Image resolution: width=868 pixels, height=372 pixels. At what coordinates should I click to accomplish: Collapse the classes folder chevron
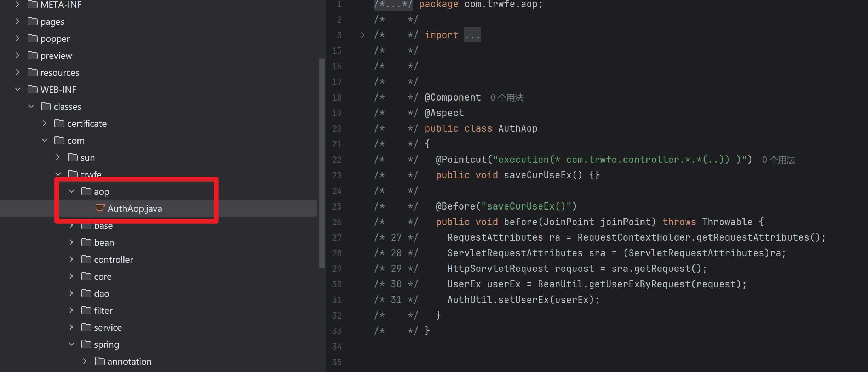tap(31, 107)
